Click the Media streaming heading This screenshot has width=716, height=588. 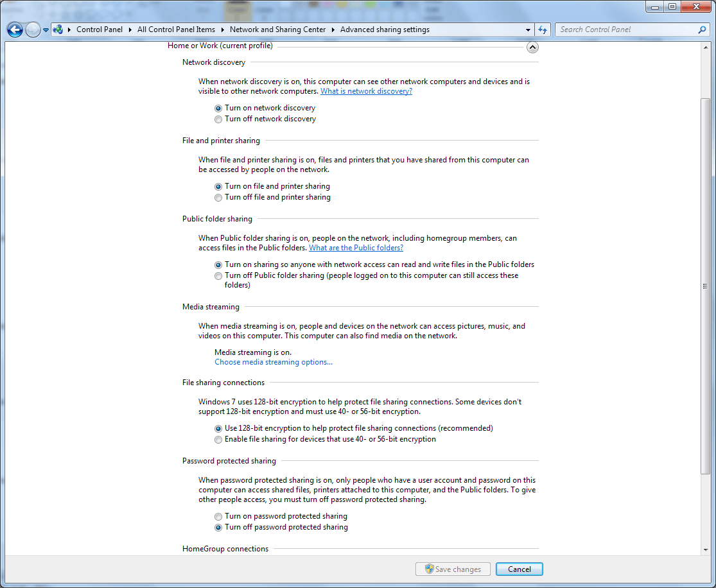(211, 307)
